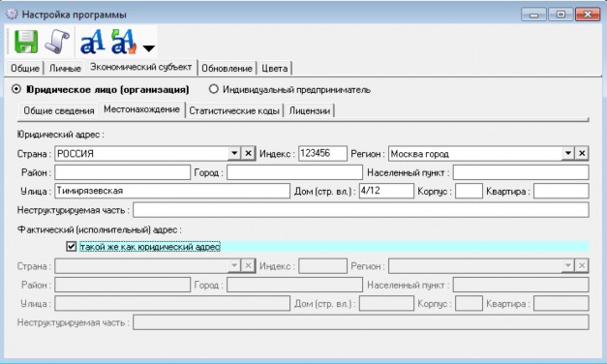
Task: Open the Обновление tab
Action: (227, 68)
